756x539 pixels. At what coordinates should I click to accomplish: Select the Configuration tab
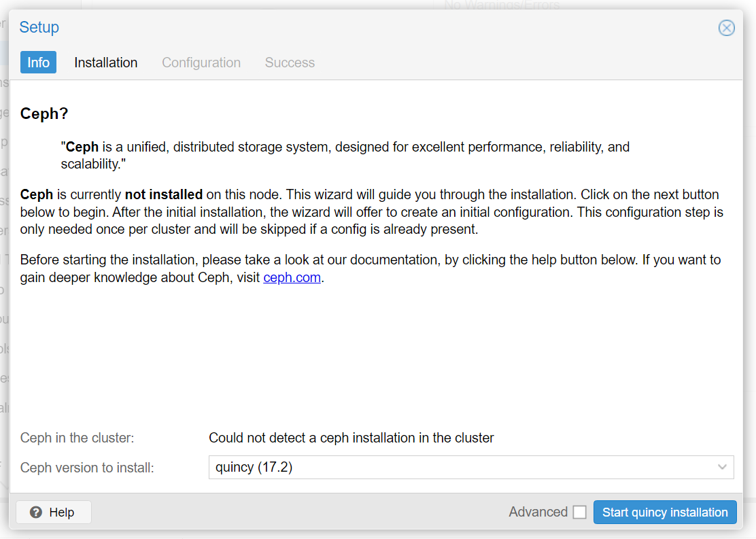point(201,63)
